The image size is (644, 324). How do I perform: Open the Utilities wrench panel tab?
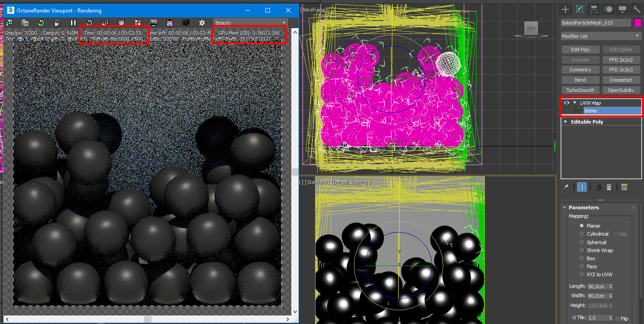(x=636, y=9)
